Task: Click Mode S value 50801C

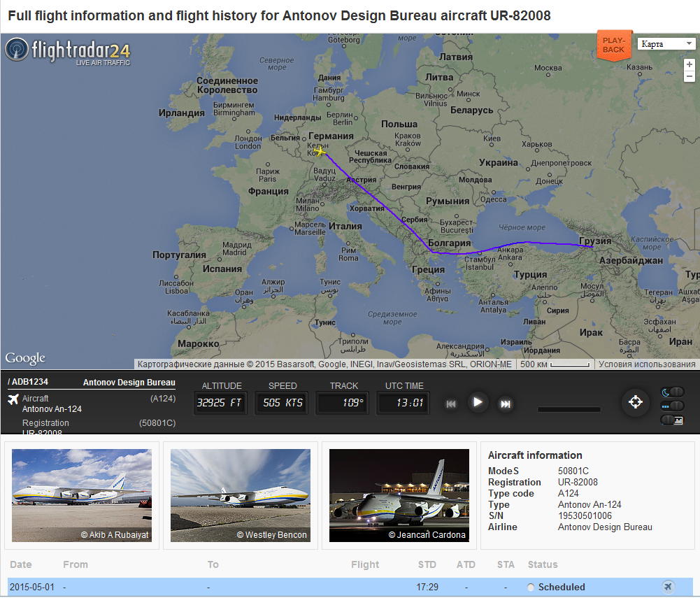Action: (573, 471)
